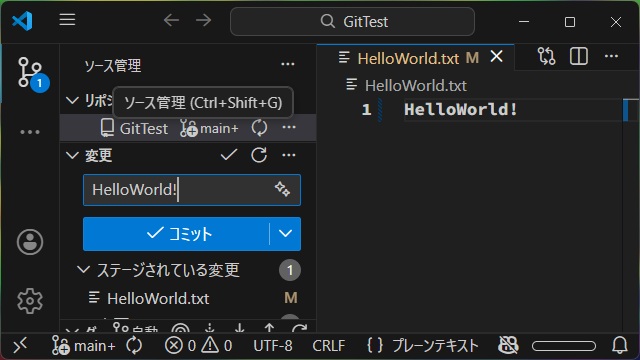Image resolution: width=640 pixels, height=360 pixels.
Task: Click the main+ branch in repository row
Action: pyautogui.click(x=209, y=129)
